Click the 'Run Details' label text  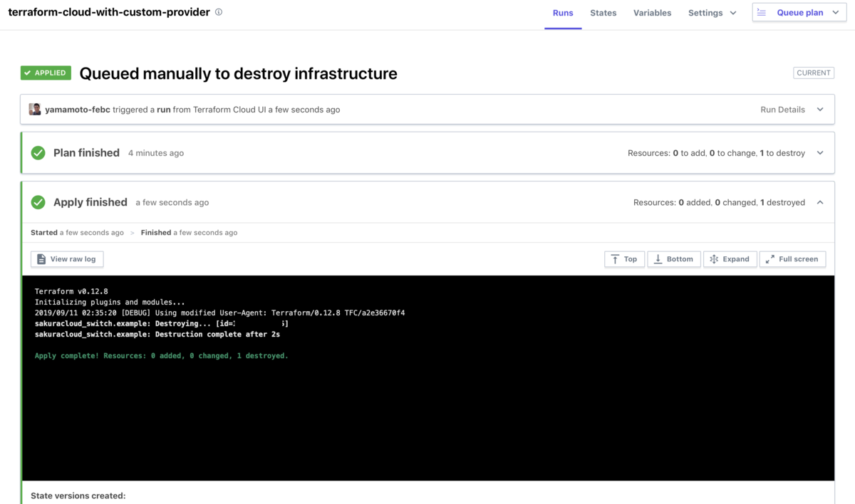tap(783, 110)
